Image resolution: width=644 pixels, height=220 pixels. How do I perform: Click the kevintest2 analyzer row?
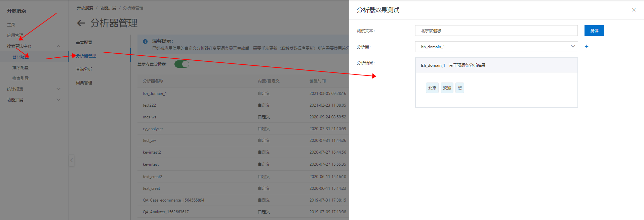(x=243, y=152)
